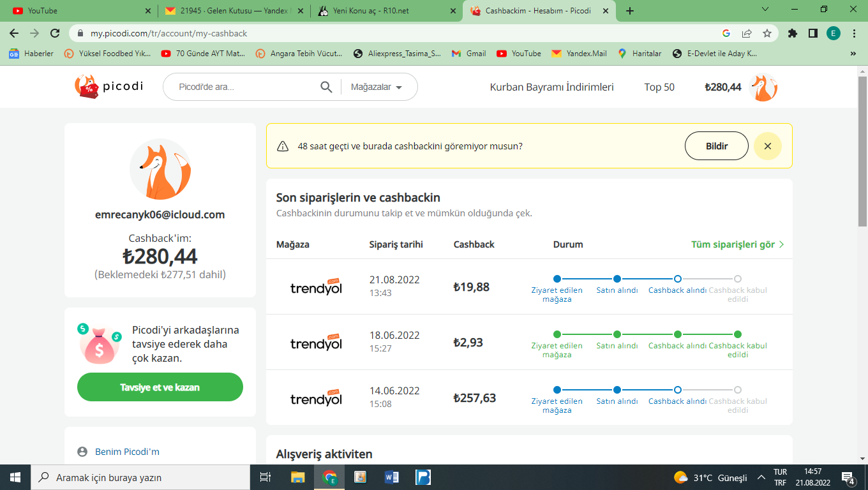Open Chrome profile E avatar
The image size is (868, 490).
pos(834,33)
